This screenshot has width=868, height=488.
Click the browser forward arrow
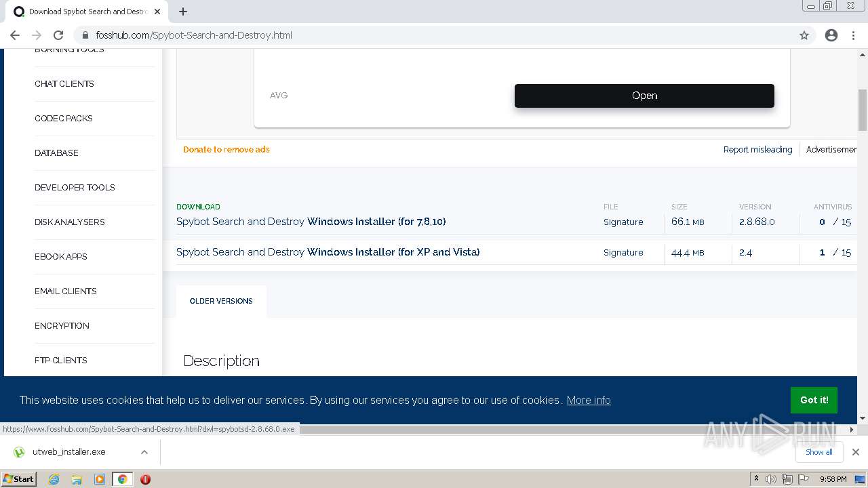pyautogui.click(x=37, y=35)
